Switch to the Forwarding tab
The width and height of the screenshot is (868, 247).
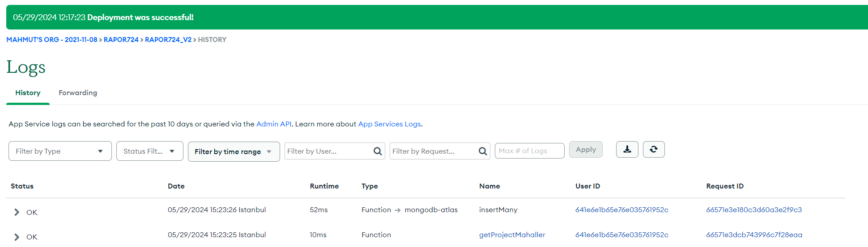(78, 93)
